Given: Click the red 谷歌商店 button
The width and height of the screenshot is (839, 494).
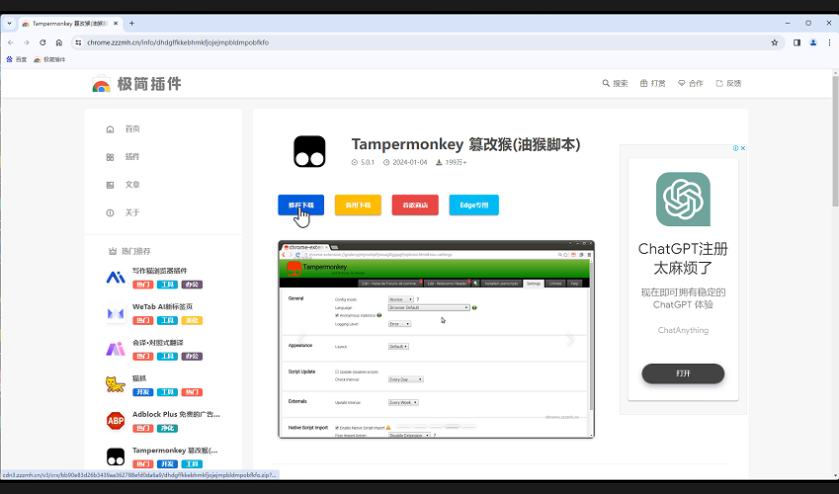Looking at the screenshot, I should click(415, 205).
